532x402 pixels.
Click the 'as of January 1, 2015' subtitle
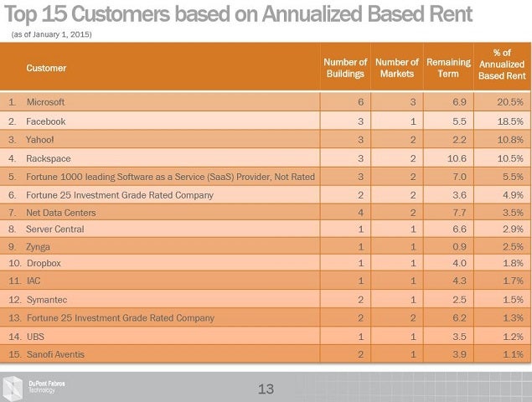52,34
